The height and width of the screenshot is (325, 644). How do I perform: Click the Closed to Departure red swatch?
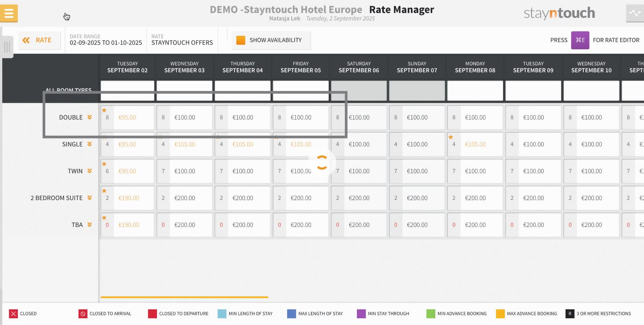click(x=152, y=314)
